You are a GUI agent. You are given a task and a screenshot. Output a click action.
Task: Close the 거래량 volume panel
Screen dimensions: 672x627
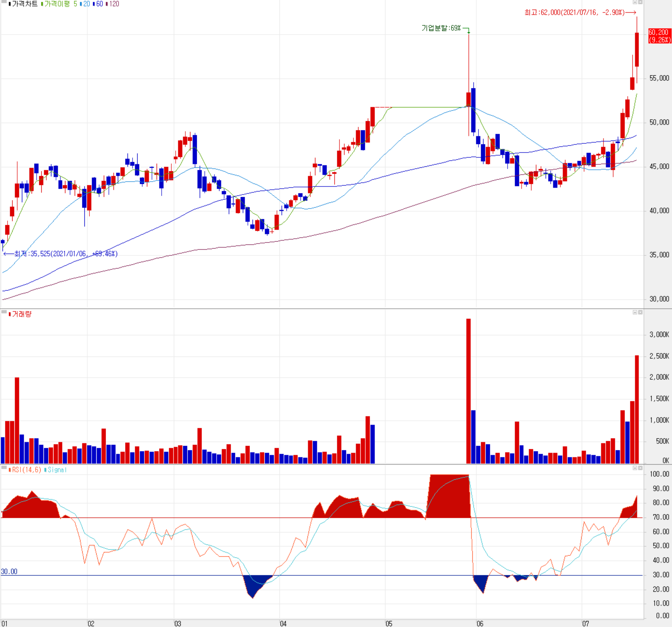click(640, 312)
